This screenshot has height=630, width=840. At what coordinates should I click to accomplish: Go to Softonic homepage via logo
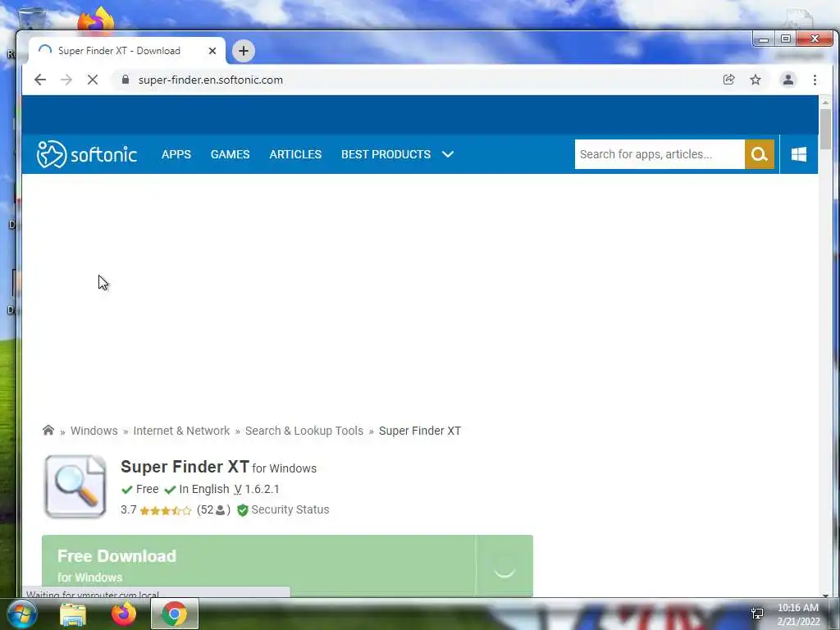point(87,154)
